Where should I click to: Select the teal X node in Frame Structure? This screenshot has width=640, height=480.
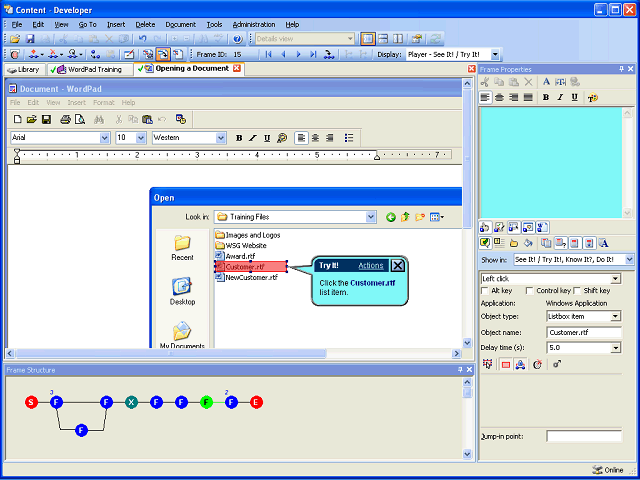[131, 402]
